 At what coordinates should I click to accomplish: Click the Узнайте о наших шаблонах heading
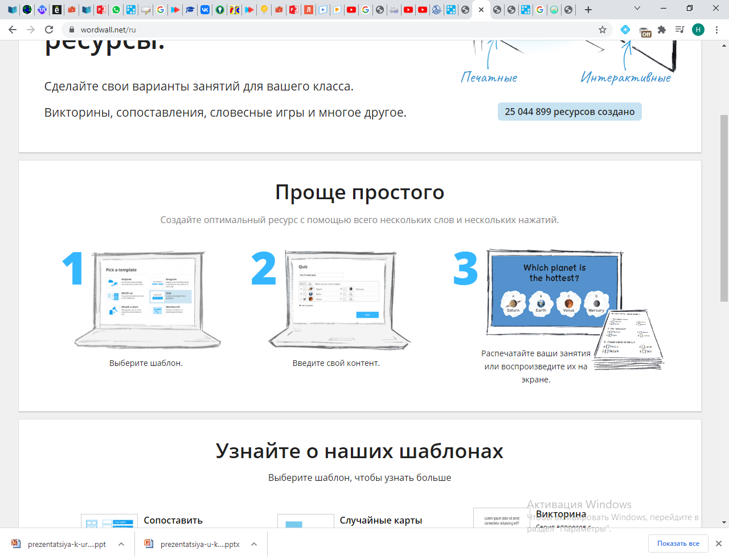(359, 451)
